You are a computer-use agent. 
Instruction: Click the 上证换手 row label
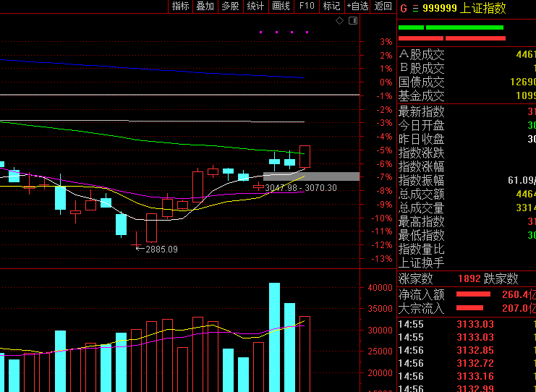(422, 263)
